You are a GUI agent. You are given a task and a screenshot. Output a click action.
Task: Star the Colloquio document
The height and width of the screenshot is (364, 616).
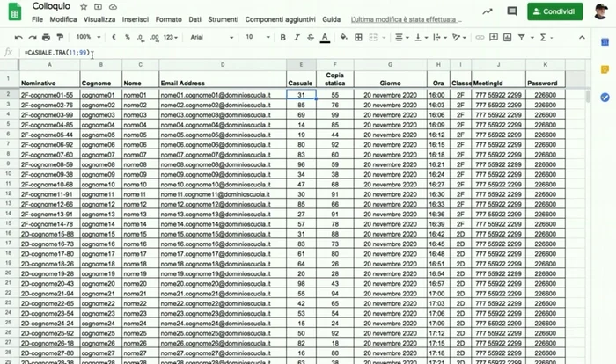coord(84,7)
